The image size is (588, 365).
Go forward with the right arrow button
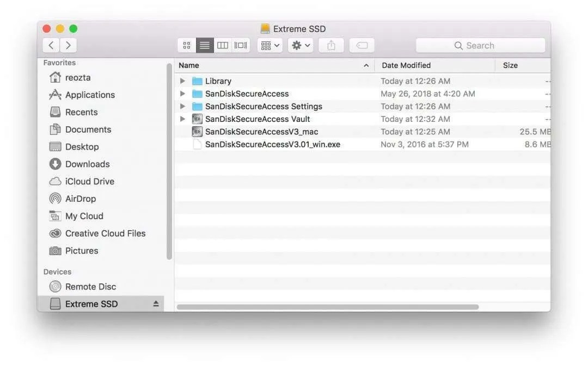(68, 45)
